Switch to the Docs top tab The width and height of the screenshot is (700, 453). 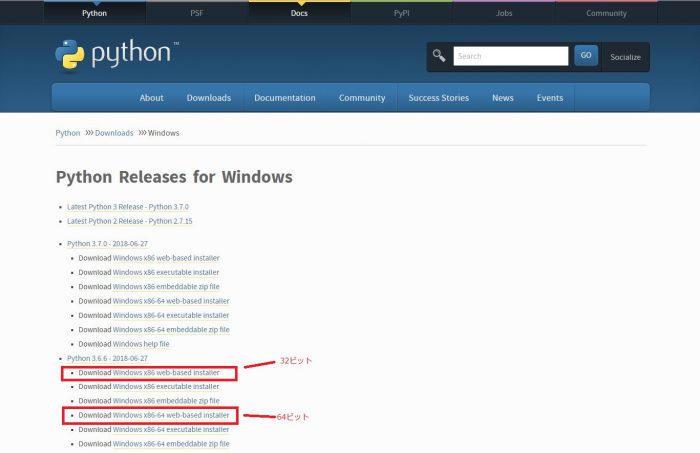[299, 13]
